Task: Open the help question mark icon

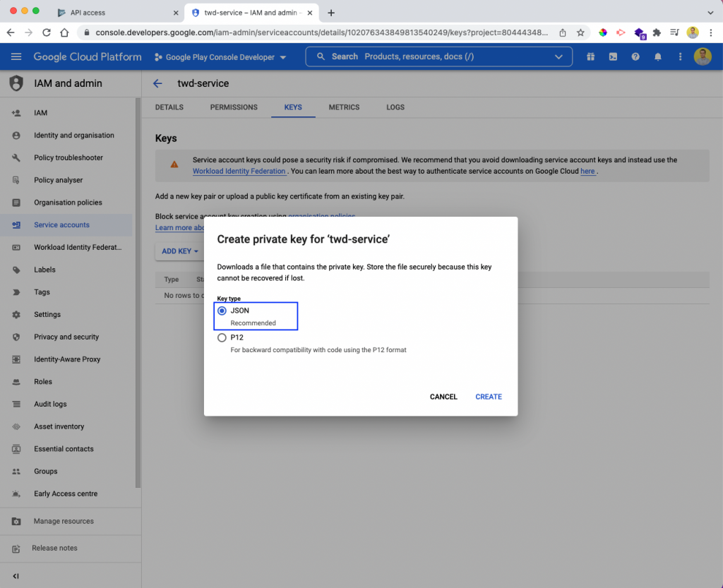Action: coord(635,56)
